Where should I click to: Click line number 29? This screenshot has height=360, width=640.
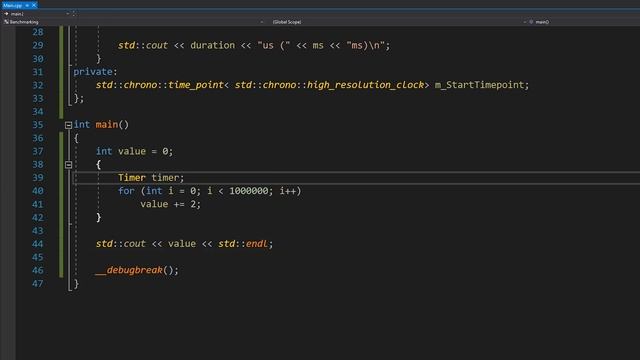pos(38,45)
